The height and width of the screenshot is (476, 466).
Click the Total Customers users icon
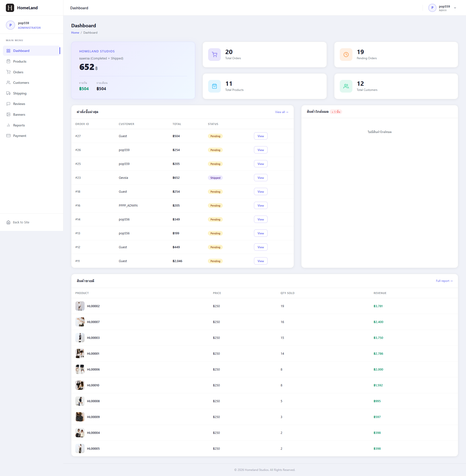click(x=346, y=86)
